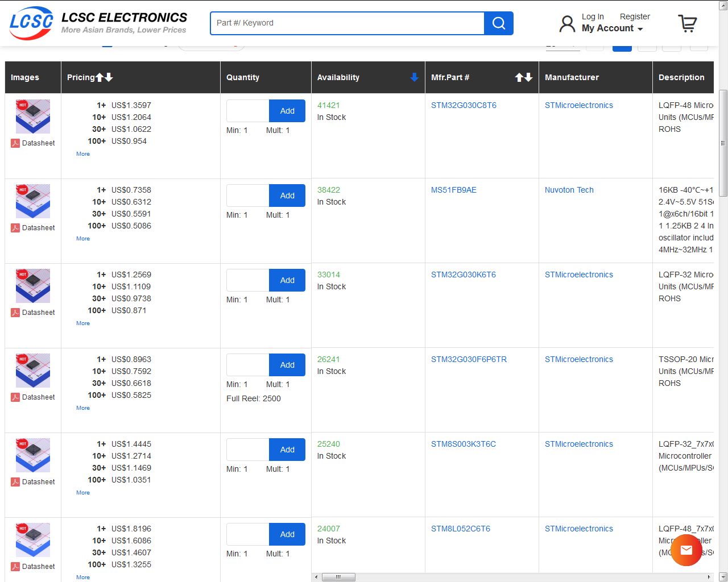
Task: Expand More pricing for STM32G030C8T6
Action: [x=83, y=154]
